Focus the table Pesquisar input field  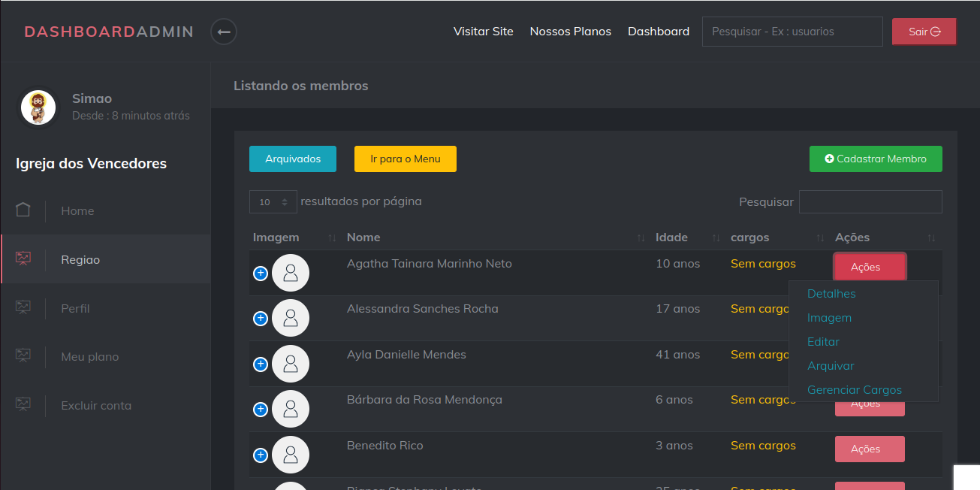click(870, 201)
